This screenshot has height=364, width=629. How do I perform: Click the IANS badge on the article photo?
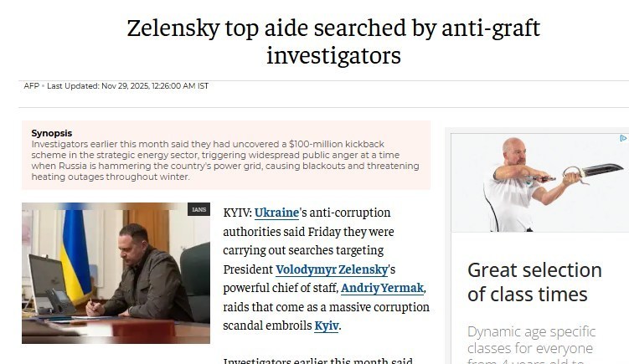198,210
